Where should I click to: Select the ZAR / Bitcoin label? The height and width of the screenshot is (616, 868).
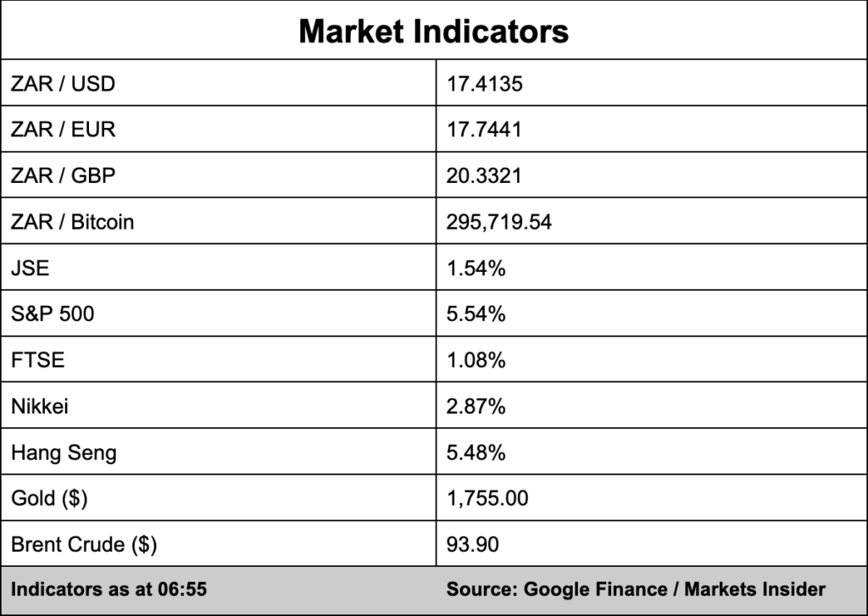click(73, 222)
